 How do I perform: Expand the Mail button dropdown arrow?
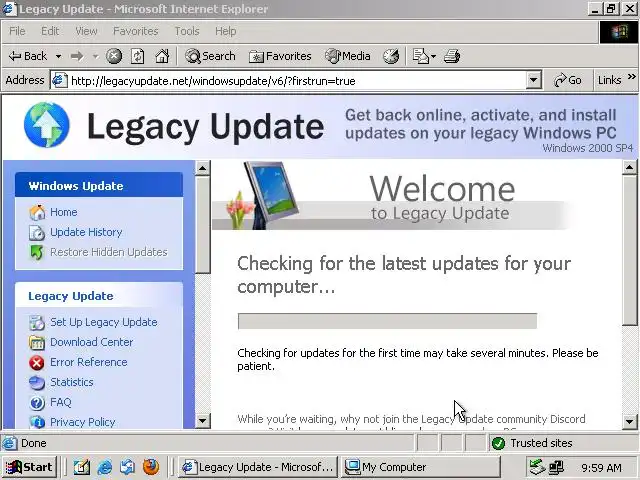click(x=433, y=56)
